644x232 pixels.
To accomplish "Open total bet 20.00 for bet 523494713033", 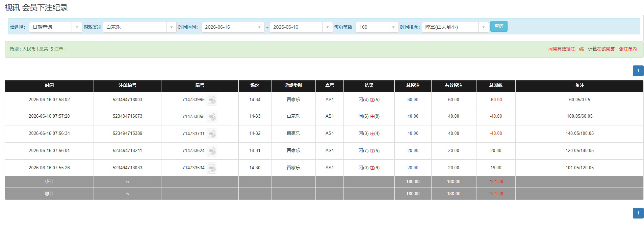I will (x=413, y=168).
